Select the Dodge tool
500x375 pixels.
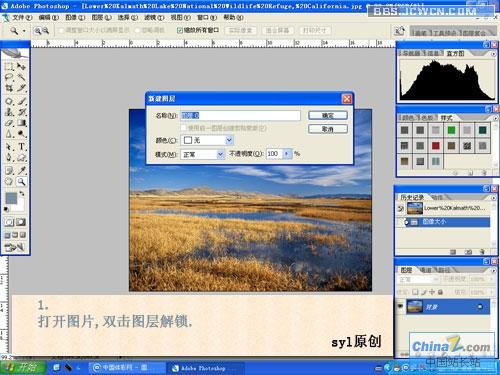21,134
